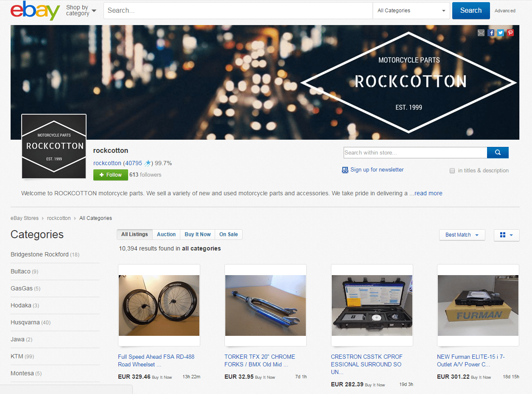
Task: Select the All Listings tab
Action: coord(134,234)
